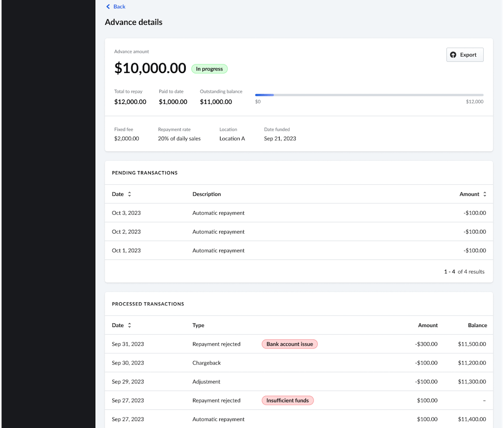Click the back chevron arrow icon
Image resolution: width=504 pixels, height=428 pixels.
coord(108,7)
